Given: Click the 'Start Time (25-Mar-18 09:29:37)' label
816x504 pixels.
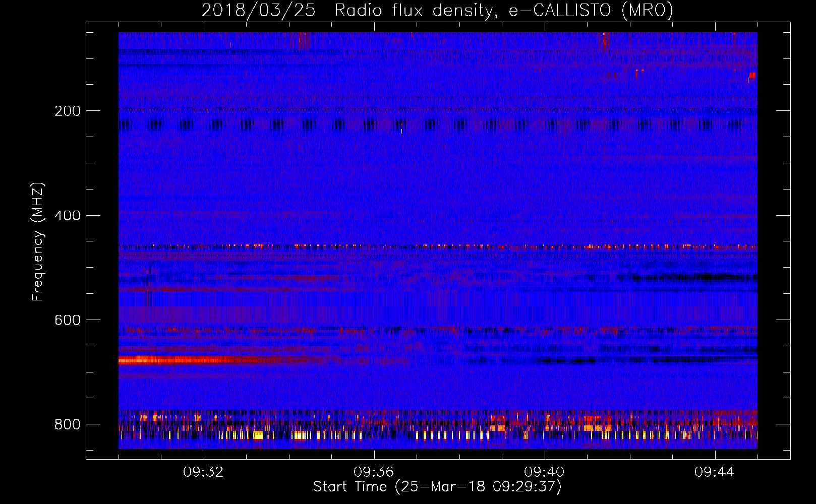Looking at the screenshot, I should click(437, 487).
